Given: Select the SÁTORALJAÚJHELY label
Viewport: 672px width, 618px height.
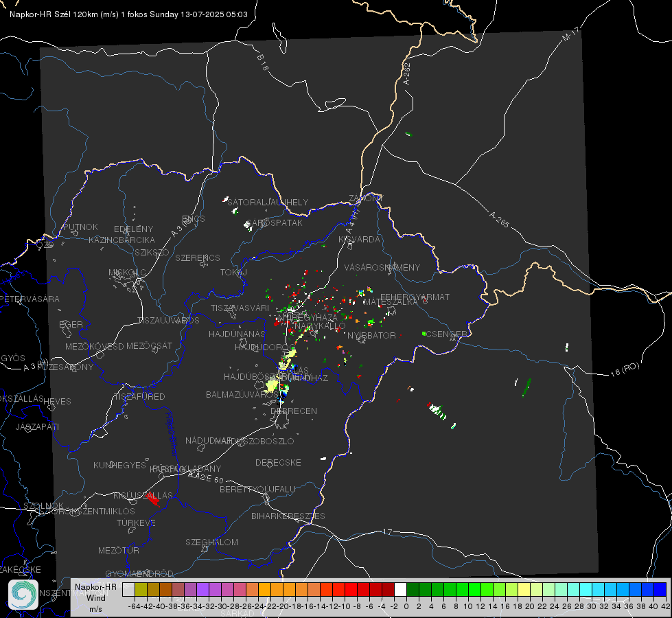Looking at the screenshot, I should click(x=268, y=202).
